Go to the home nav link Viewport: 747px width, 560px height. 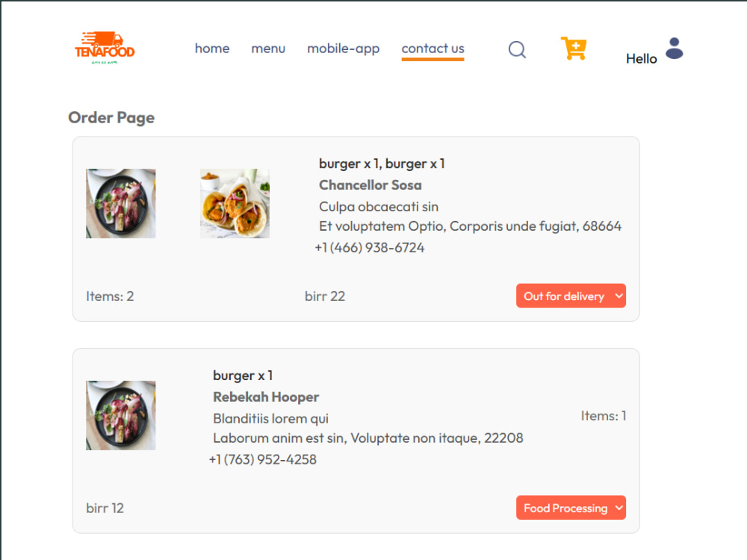tap(212, 48)
